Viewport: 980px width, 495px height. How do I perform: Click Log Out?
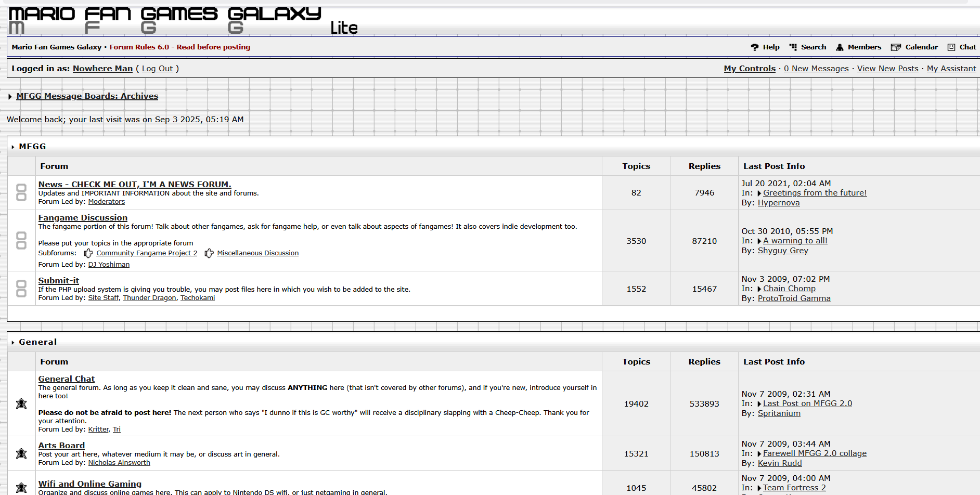157,69
